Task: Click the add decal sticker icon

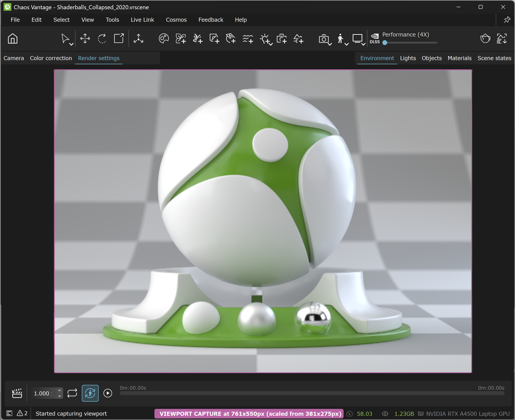Action: (214, 38)
